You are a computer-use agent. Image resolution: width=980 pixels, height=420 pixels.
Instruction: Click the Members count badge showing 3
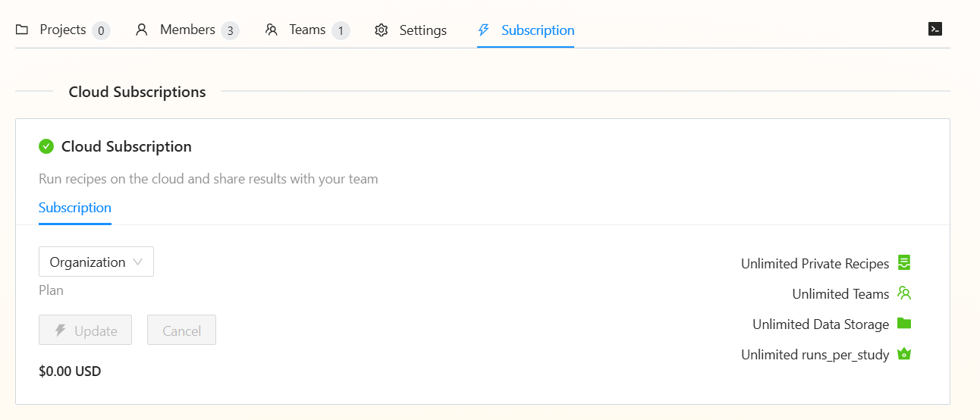[x=230, y=31]
